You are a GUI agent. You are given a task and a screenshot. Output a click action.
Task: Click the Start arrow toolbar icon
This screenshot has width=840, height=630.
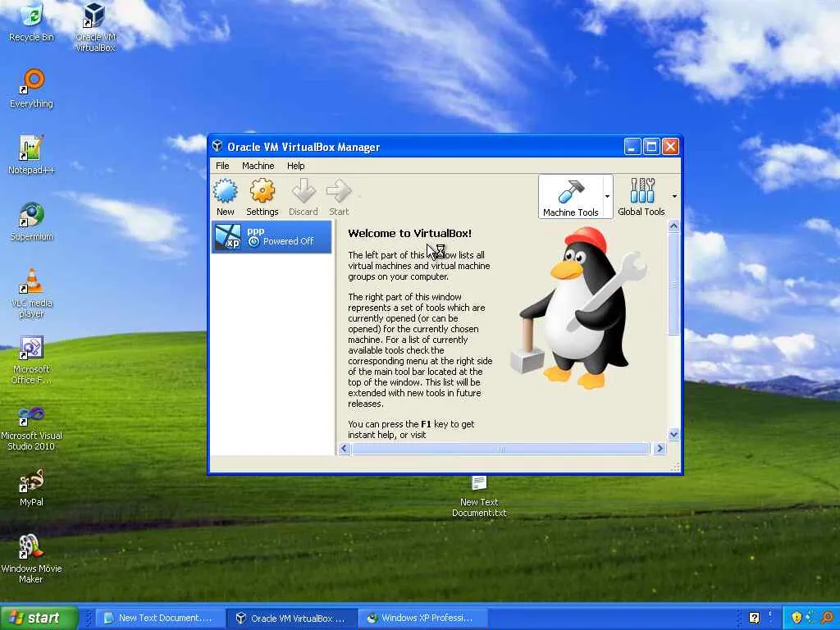[339, 197]
